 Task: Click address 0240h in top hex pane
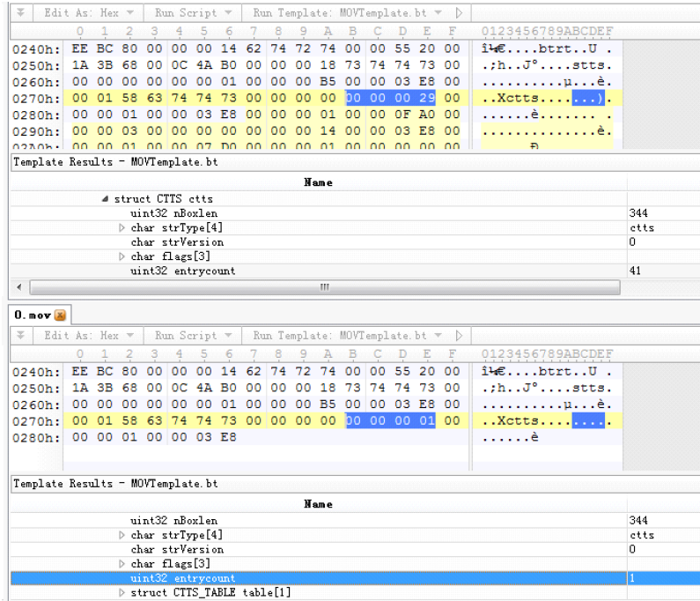coord(36,49)
